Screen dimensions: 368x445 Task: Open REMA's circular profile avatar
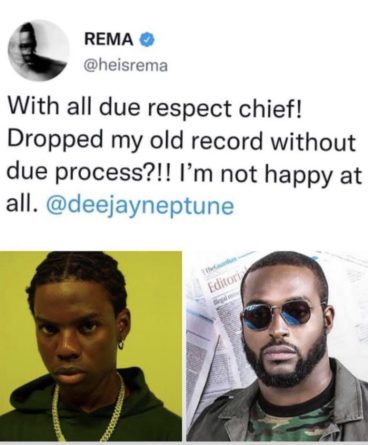coord(39,50)
